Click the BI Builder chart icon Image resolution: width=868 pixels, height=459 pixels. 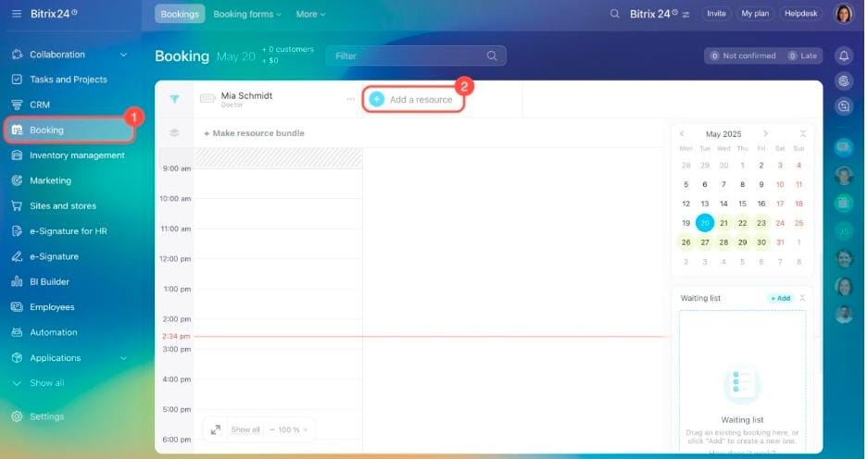18,281
